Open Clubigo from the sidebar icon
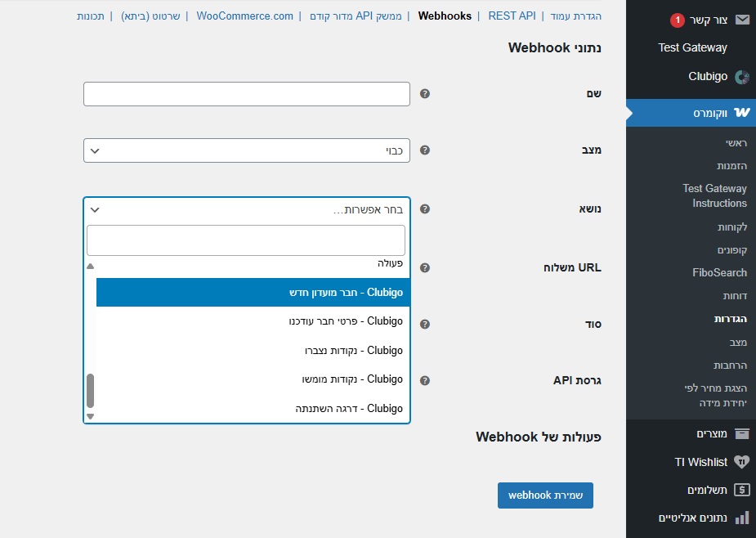Image resolution: width=756 pixels, height=538 pixels. tap(741, 77)
